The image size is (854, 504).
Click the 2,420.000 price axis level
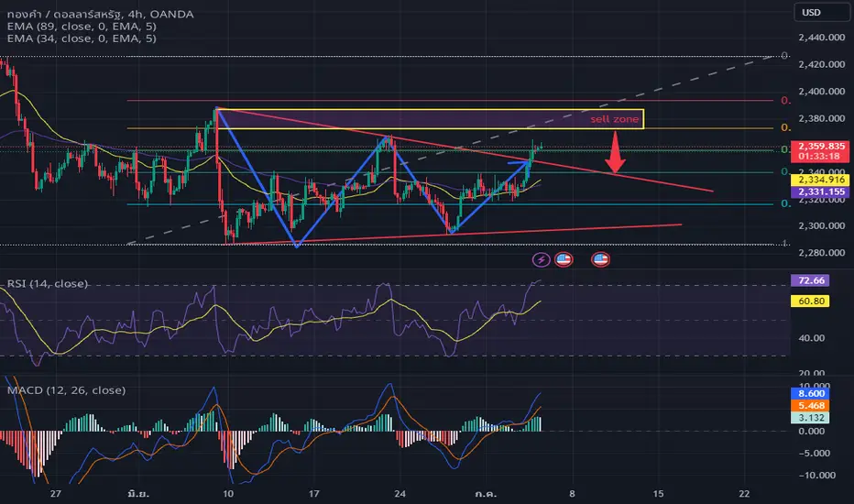tap(822, 64)
